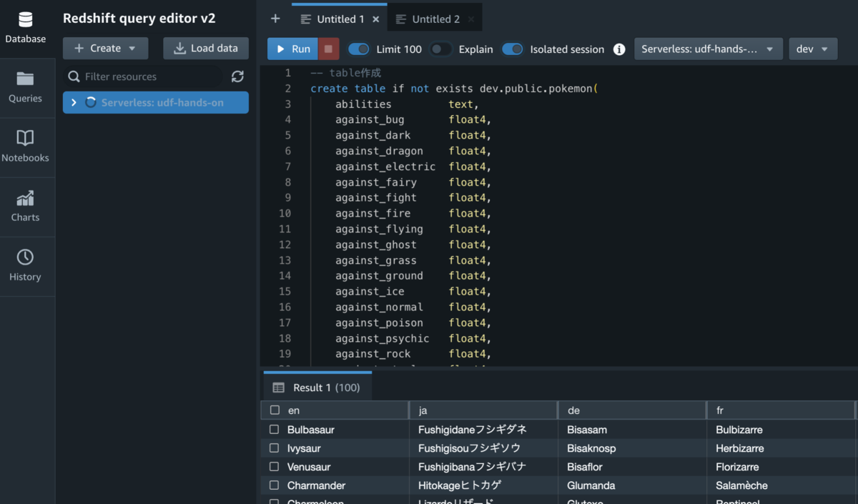Click the Run query button

tap(292, 49)
